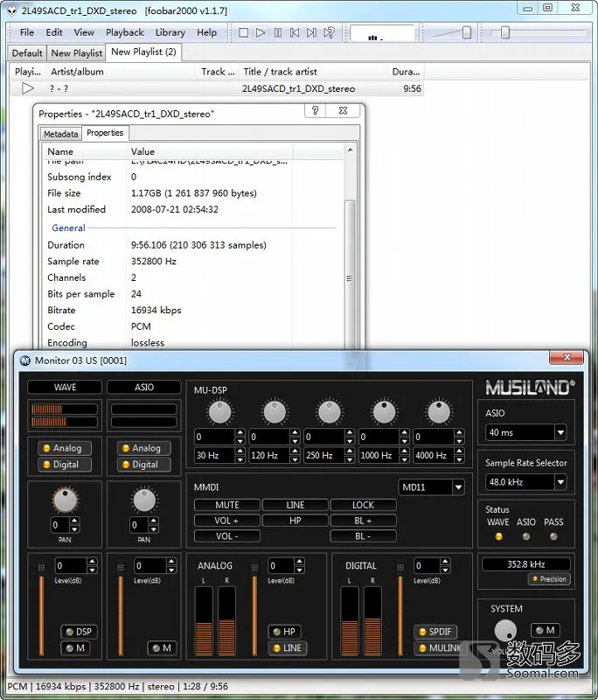Click the WAVE channel PAN knob

point(65,500)
